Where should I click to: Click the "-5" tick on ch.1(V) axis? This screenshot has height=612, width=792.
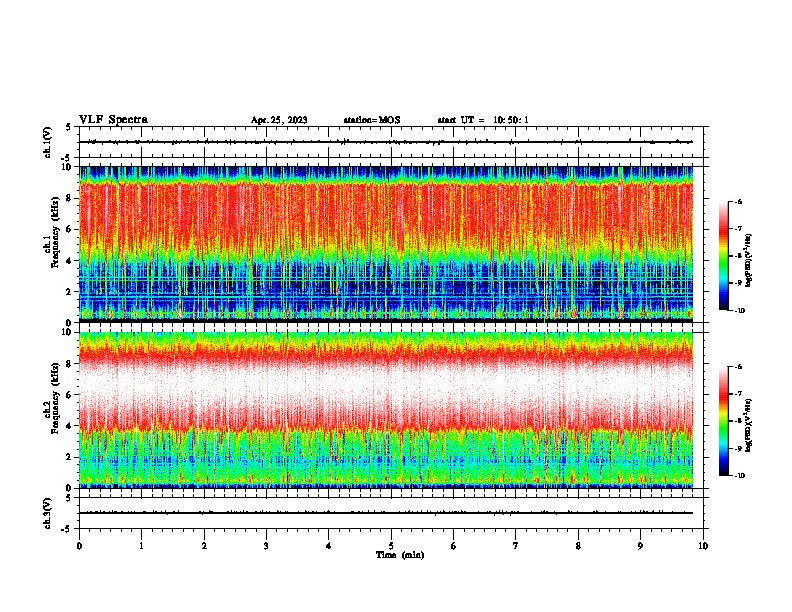pos(67,158)
